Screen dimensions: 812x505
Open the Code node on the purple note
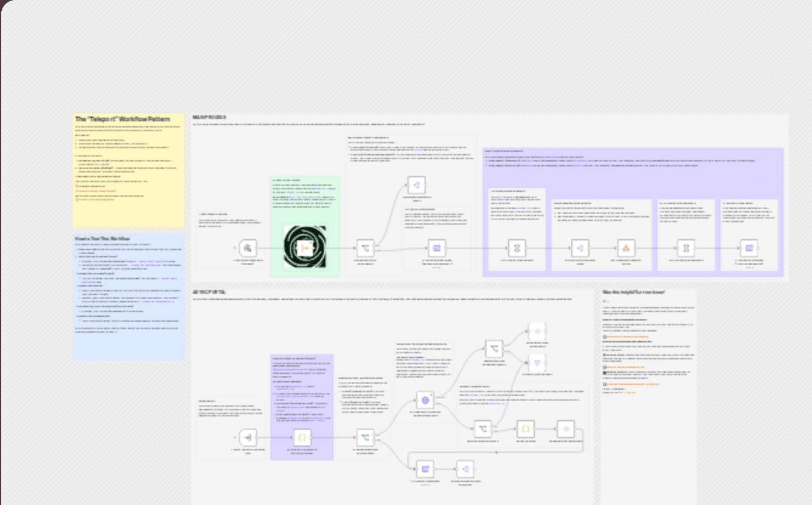(x=302, y=438)
